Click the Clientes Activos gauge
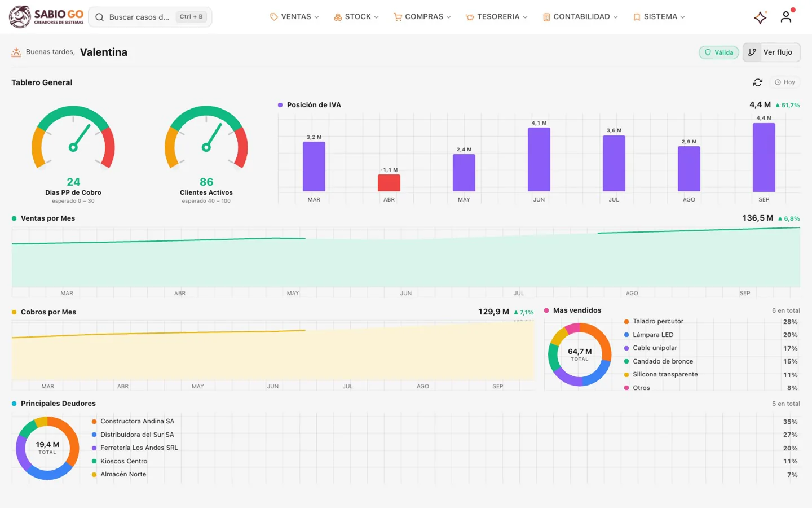Image resolution: width=812 pixels, height=508 pixels. click(x=206, y=138)
